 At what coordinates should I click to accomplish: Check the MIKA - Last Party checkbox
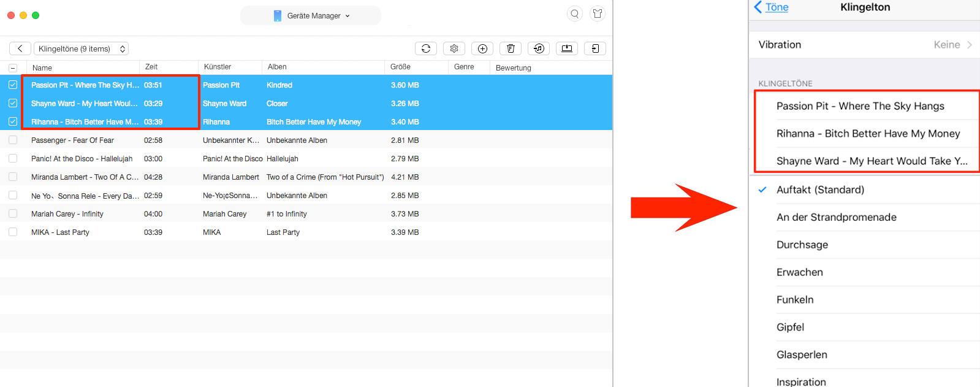click(13, 232)
